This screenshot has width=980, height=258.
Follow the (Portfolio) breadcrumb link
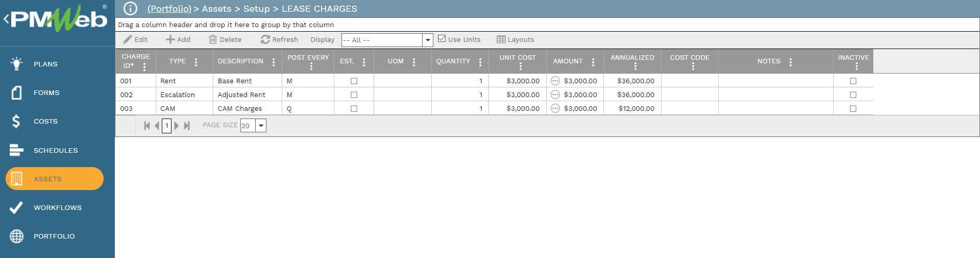click(169, 9)
